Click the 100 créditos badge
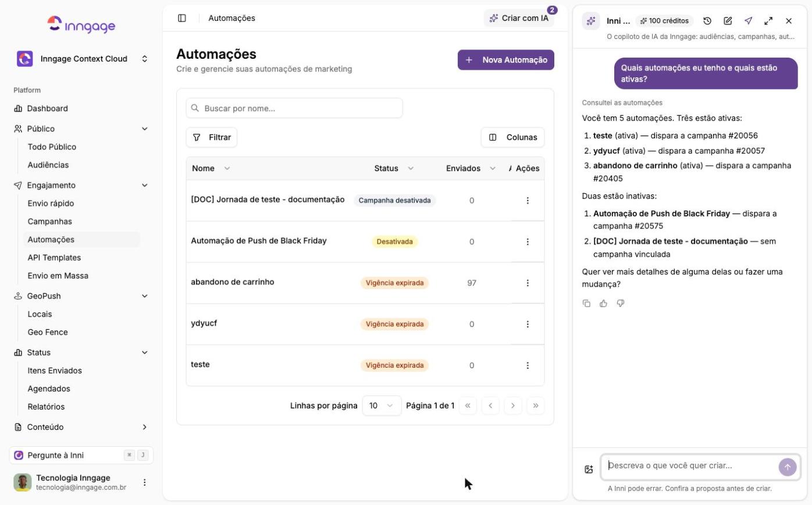 click(664, 21)
